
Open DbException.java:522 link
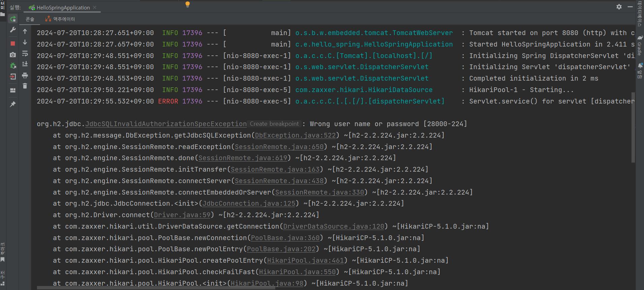click(x=295, y=136)
